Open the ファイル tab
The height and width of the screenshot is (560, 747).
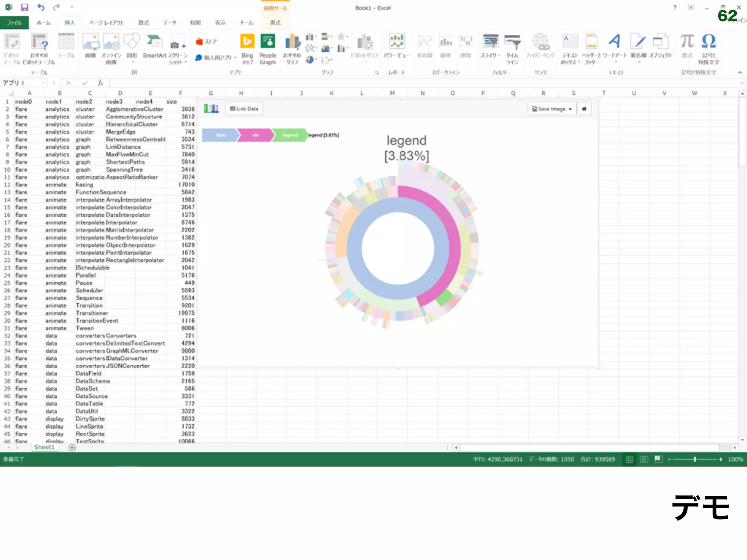(x=14, y=23)
